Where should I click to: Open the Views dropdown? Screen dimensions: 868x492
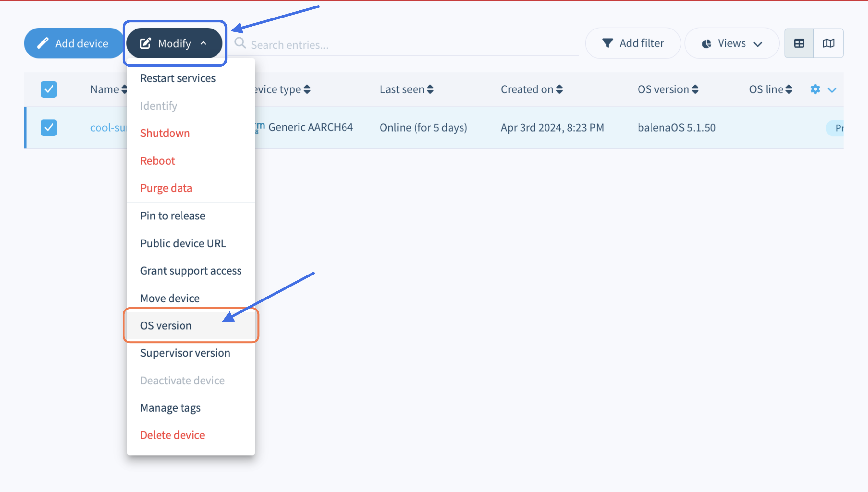(732, 43)
